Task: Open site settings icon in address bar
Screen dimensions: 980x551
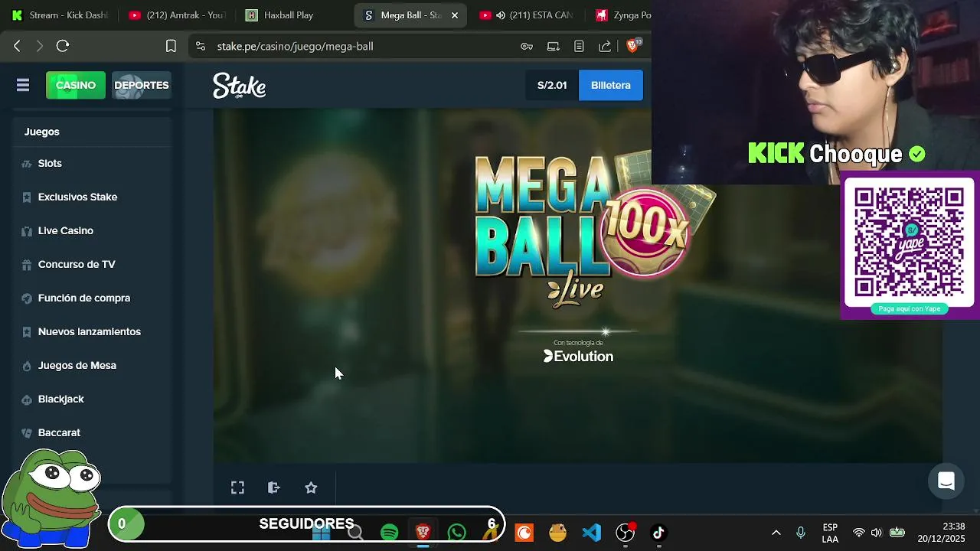Action: (x=201, y=46)
